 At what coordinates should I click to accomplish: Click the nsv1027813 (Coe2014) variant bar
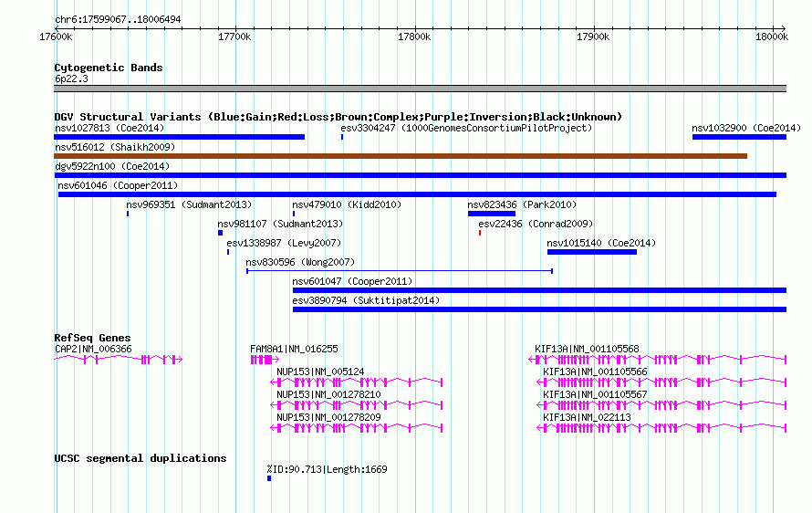click(x=179, y=137)
